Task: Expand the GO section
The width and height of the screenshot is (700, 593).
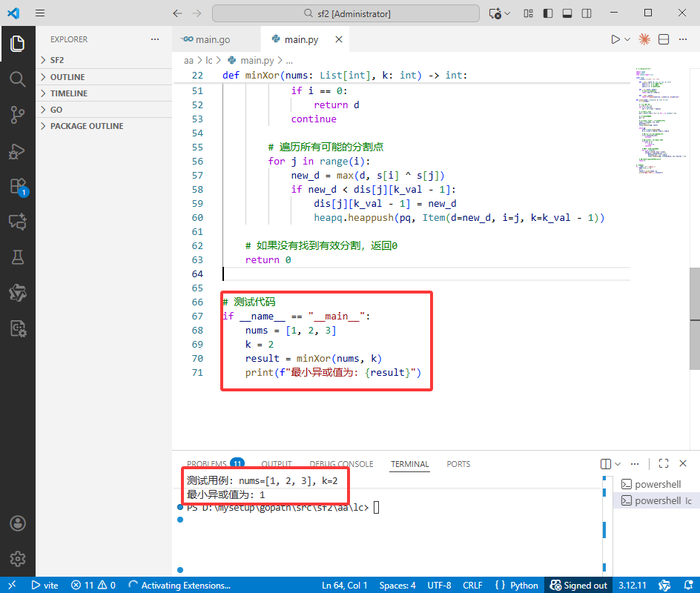Action: click(104, 110)
